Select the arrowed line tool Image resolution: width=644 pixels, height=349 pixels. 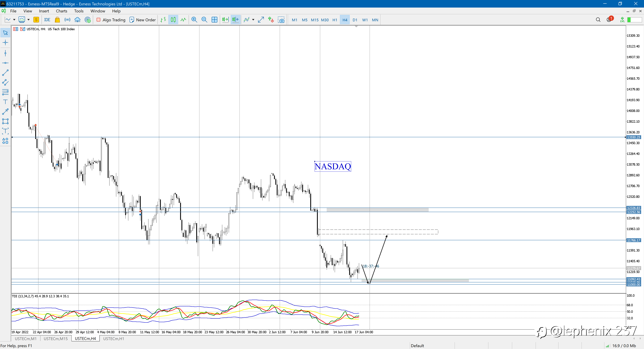point(5,112)
